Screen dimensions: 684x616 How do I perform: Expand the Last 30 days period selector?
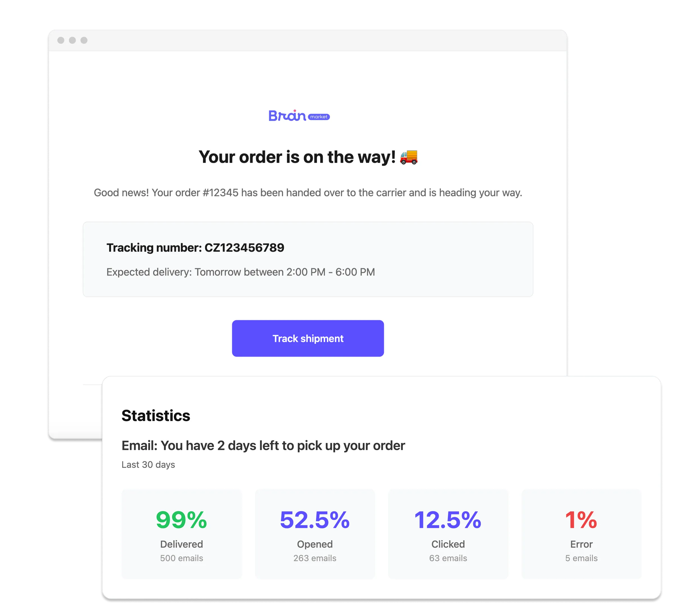point(148,465)
